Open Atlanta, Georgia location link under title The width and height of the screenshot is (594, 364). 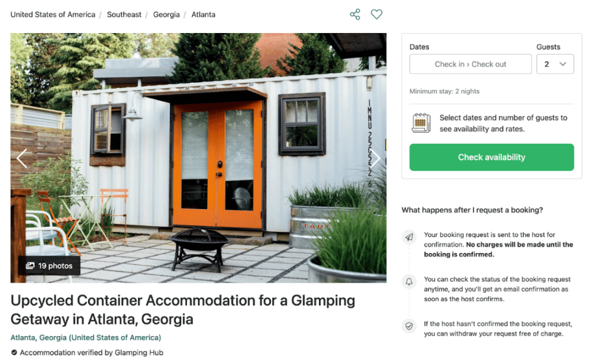point(86,337)
